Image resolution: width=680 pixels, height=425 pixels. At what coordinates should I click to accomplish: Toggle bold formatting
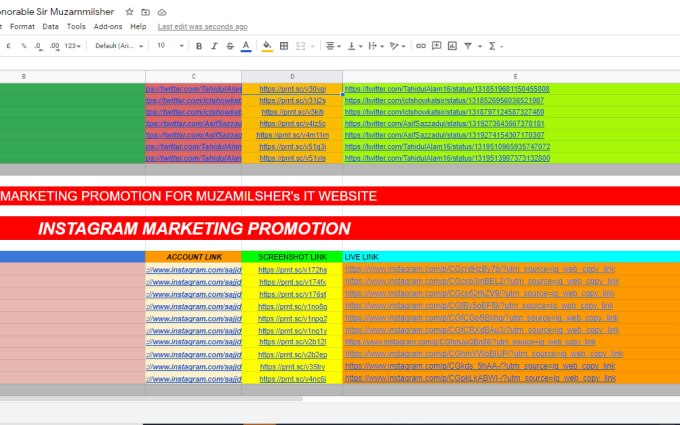[199, 46]
